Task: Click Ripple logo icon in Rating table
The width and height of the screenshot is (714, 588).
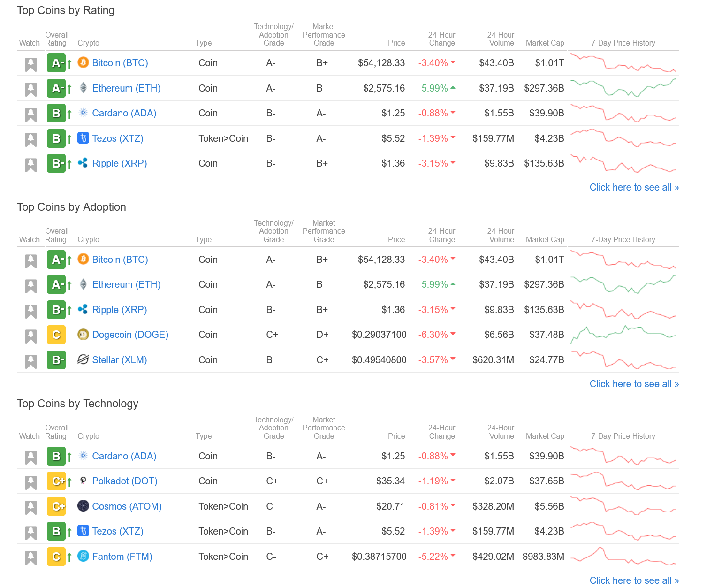Action: [x=83, y=163]
